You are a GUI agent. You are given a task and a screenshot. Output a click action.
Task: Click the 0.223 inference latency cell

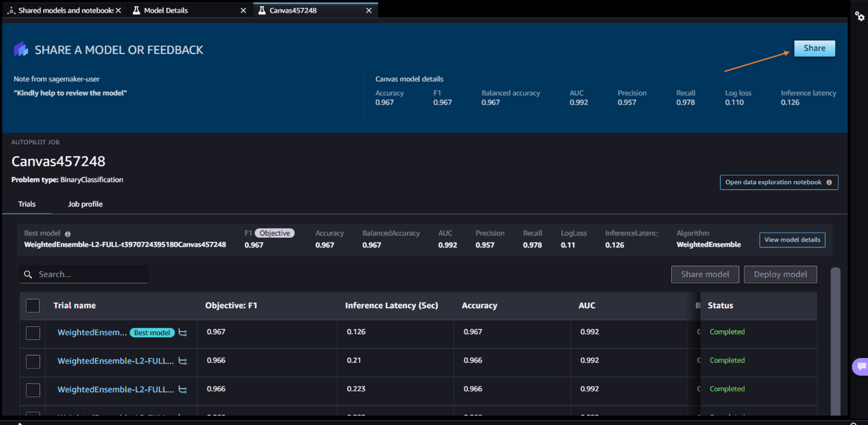tap(357, 389)
